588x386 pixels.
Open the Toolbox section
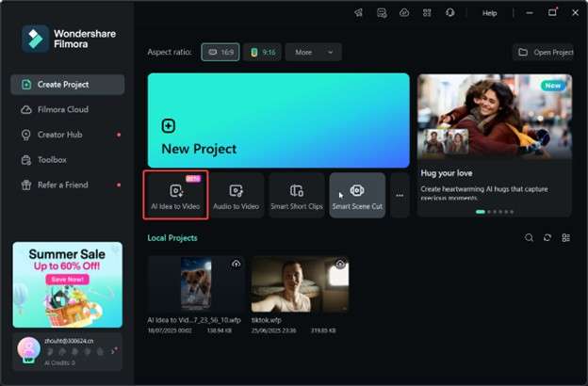(68, 160)
